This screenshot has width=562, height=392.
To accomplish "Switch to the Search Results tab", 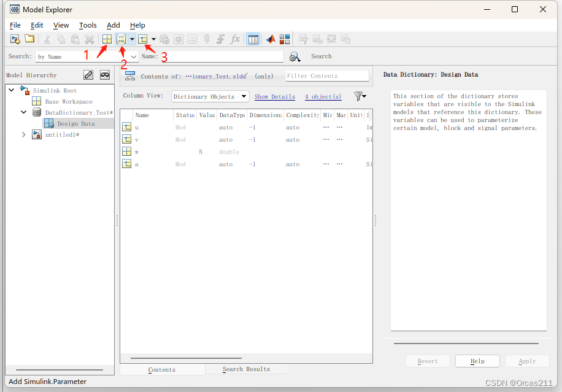I will [x=246, y=369].
